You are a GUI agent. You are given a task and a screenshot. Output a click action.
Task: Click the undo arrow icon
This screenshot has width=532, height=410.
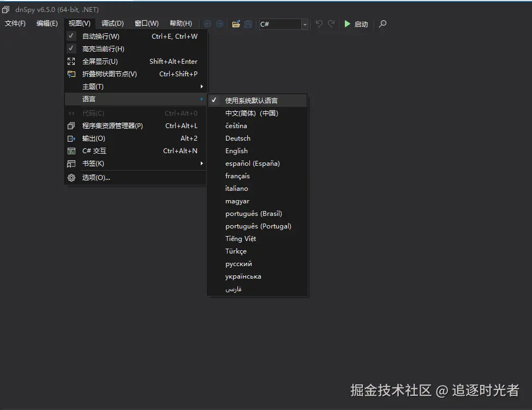coord(319,24)
